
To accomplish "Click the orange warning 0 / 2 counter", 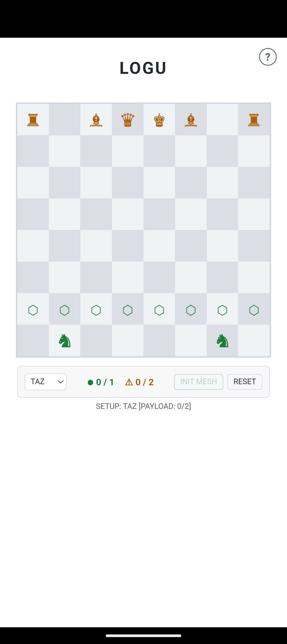I will point(139,382).
